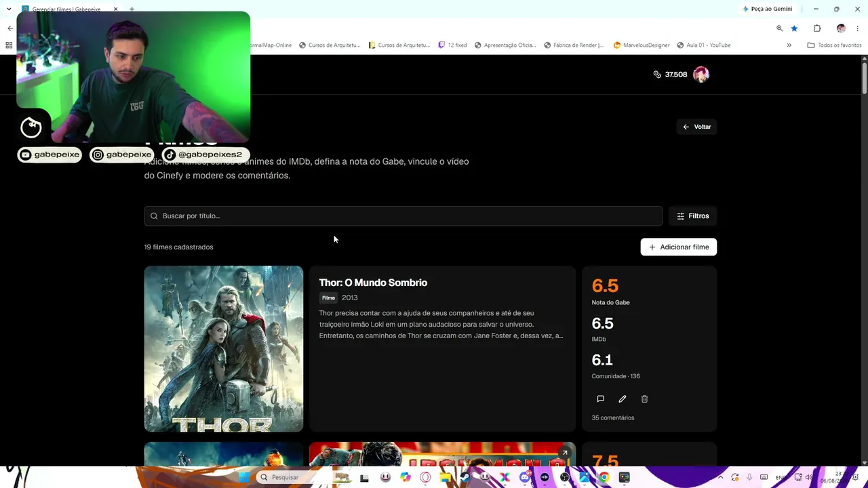Image resolution: width=868 pixels, height=488 pixels.
Task: Open the Chrome three-dot menu
Action: pyautogui.click(x=858, y=28)
